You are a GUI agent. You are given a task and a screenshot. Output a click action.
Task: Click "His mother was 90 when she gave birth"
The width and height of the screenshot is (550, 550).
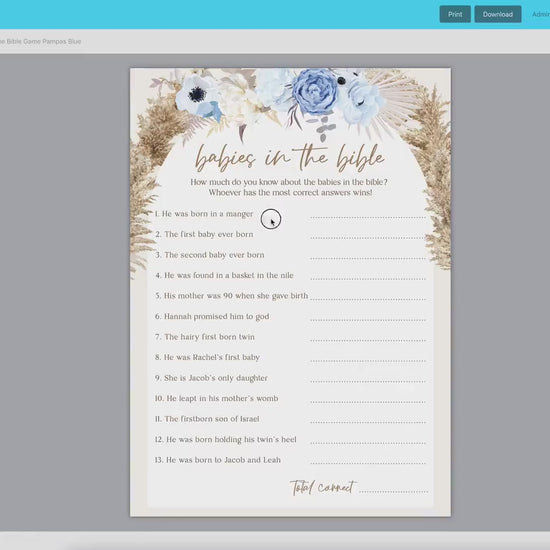tap(232, 296)
